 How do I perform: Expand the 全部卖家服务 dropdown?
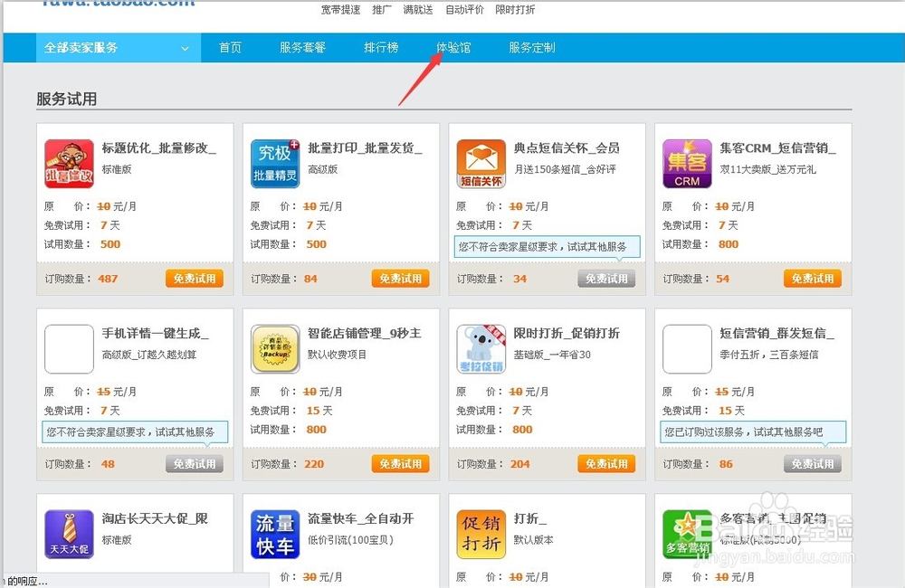[116, 47]
